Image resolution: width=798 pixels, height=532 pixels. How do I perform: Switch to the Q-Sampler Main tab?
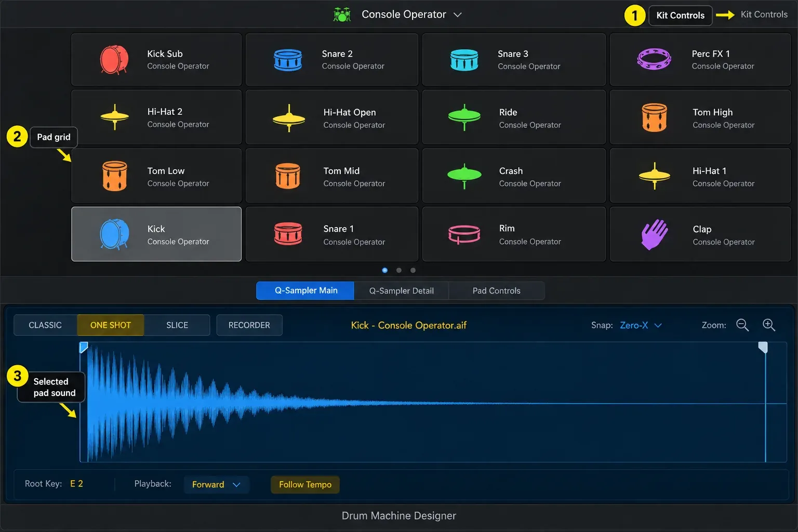pos(305,291)
